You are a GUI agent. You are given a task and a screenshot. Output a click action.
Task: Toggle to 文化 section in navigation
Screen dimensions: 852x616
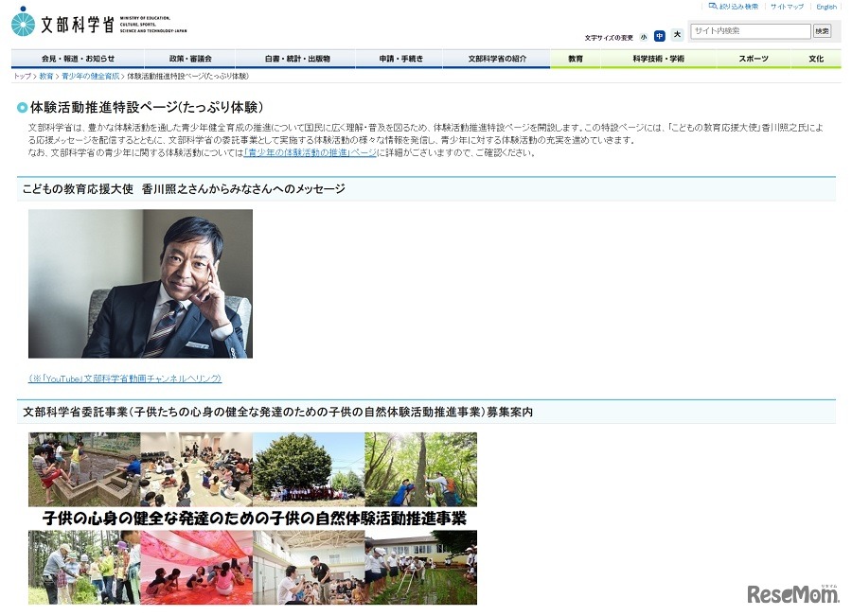816,59
